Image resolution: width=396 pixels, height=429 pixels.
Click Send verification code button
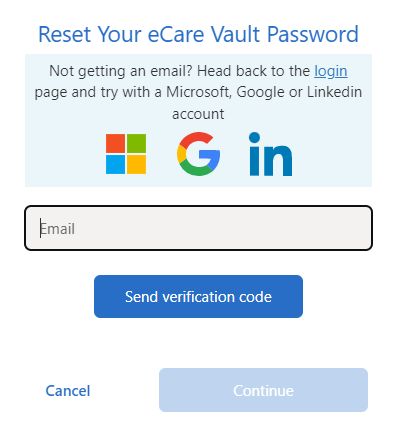click(x=198, y=296)
